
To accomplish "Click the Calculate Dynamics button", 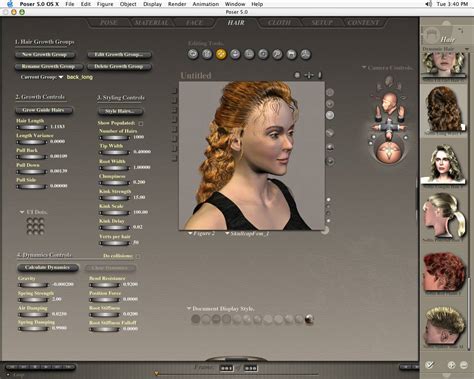I will (x=47, y=267).
